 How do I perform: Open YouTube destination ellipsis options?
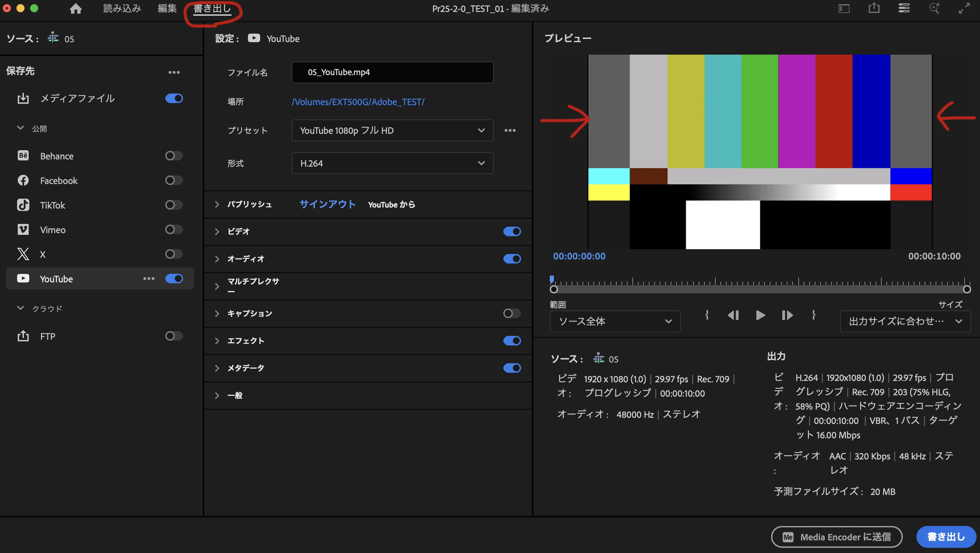click(149, 279)
